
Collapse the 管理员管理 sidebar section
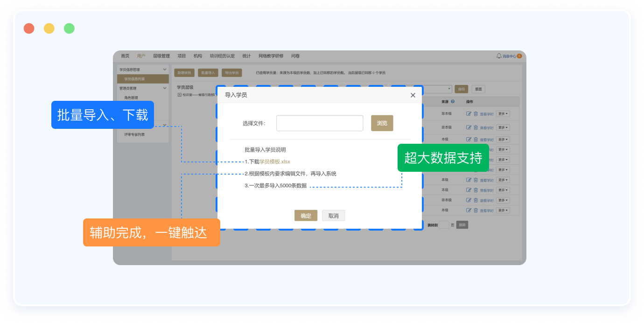pyautogui.click(x=164, y=88)
